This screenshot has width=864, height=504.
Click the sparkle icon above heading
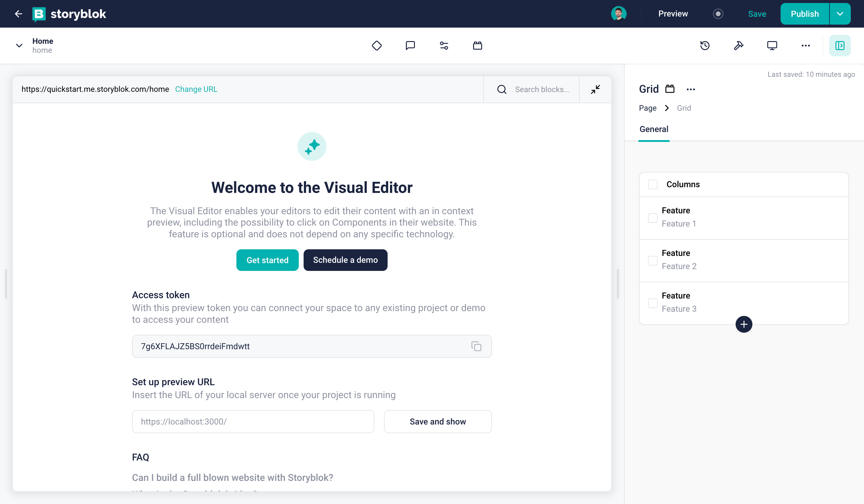(312, 146)
